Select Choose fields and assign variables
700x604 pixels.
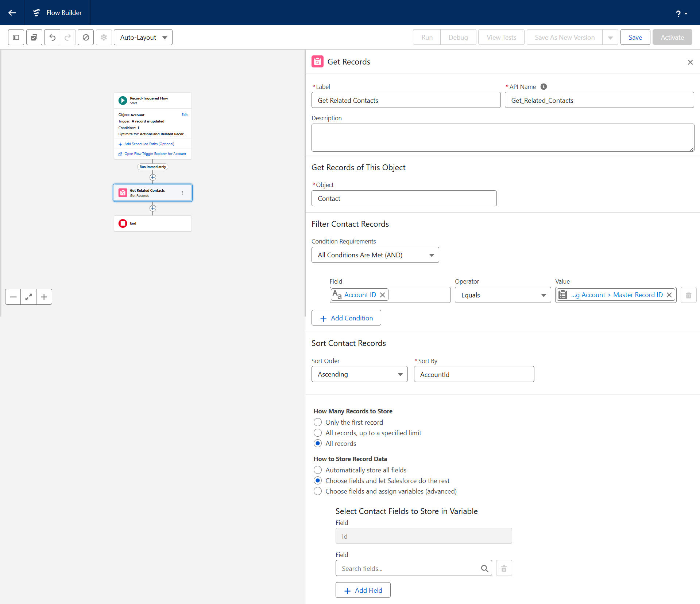[318, 491]
